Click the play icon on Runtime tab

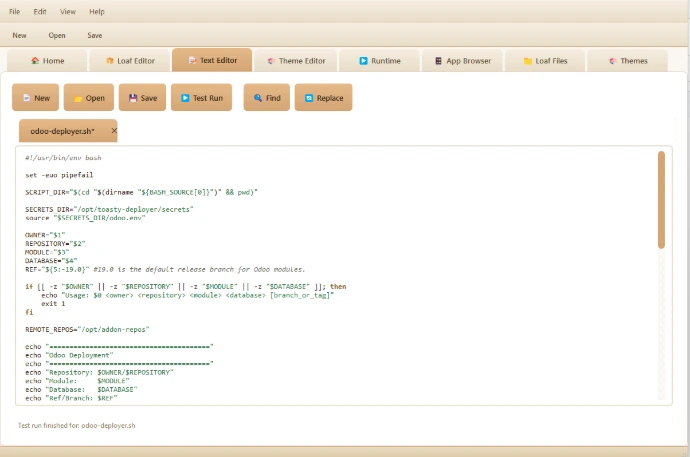pos(363,61)
